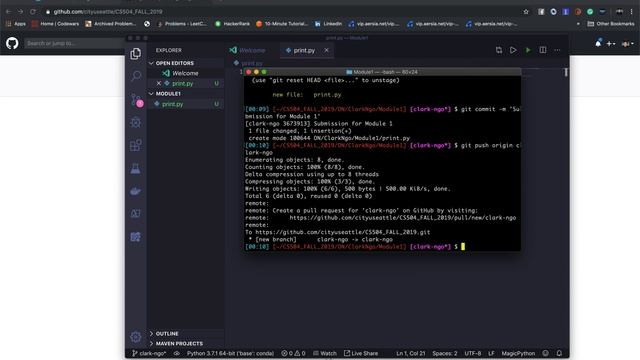Open the Extensions view in the activity bar

(136, 145)
